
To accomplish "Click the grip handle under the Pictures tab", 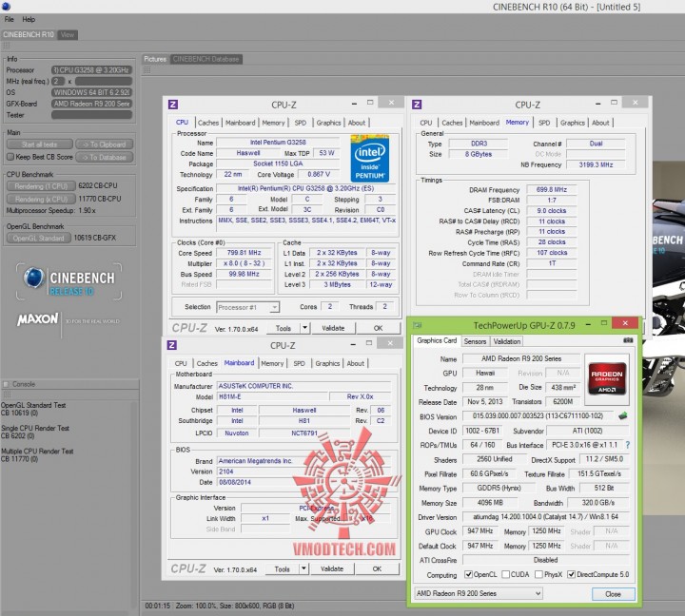I will pos(147,70).
